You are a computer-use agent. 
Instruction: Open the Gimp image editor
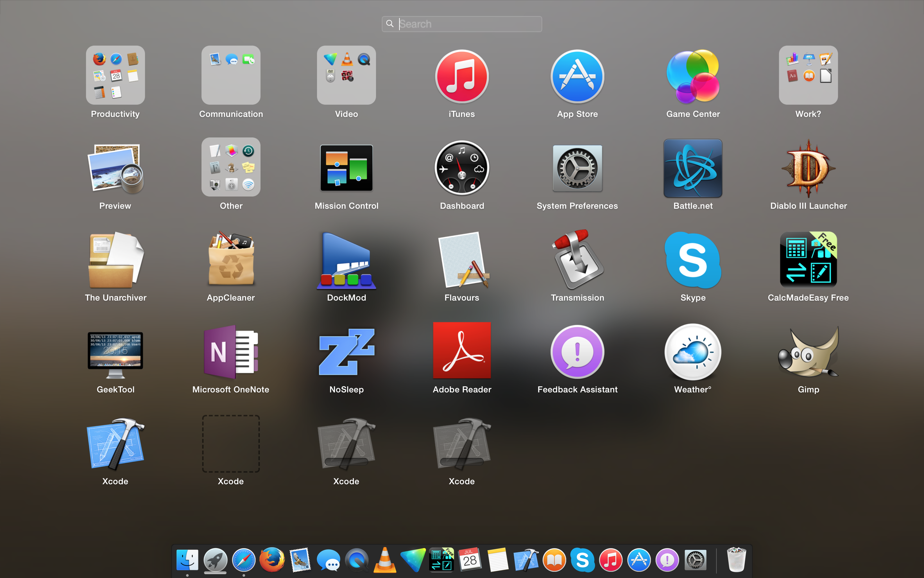[x=808, y=352]
